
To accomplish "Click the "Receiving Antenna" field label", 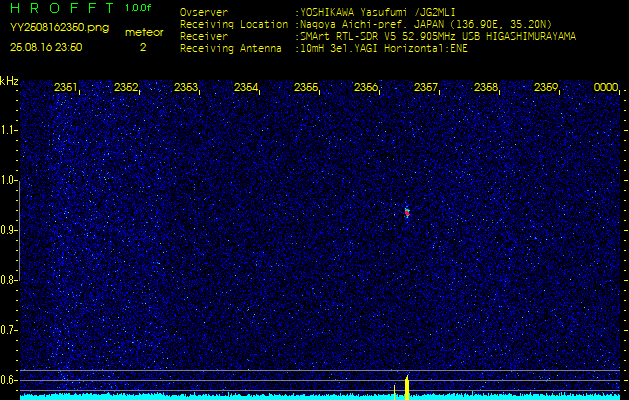I will click(x=231, y=49).
